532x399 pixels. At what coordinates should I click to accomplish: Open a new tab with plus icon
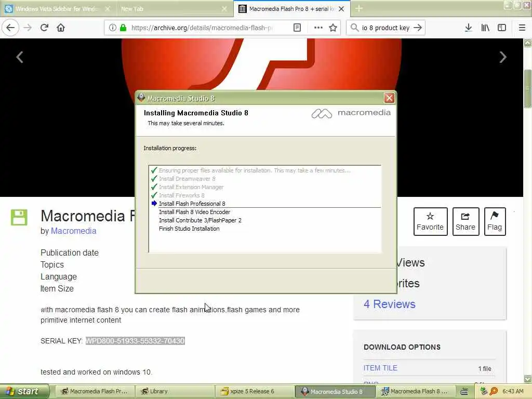(x=359, y=8)
